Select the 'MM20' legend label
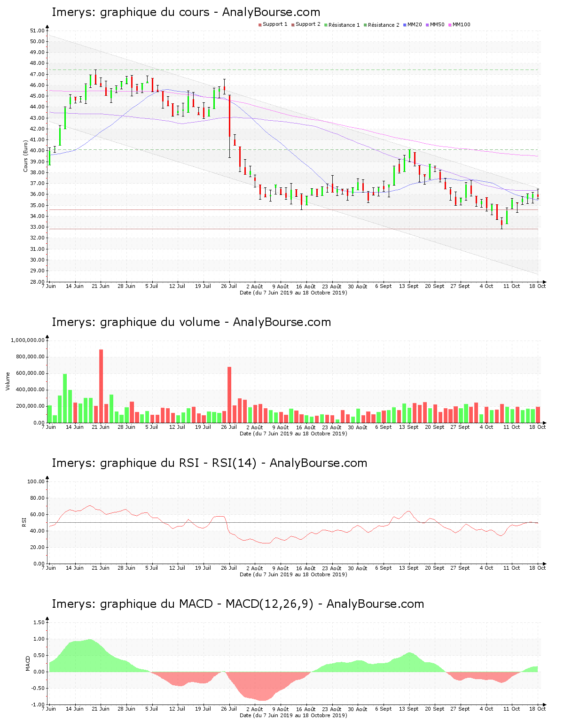564x728 pixels. coord(415,24)
